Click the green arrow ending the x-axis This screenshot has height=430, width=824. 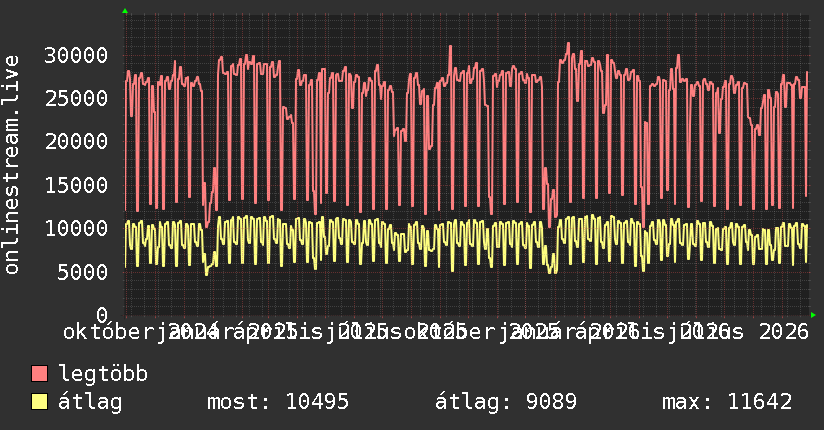[813, 315]
